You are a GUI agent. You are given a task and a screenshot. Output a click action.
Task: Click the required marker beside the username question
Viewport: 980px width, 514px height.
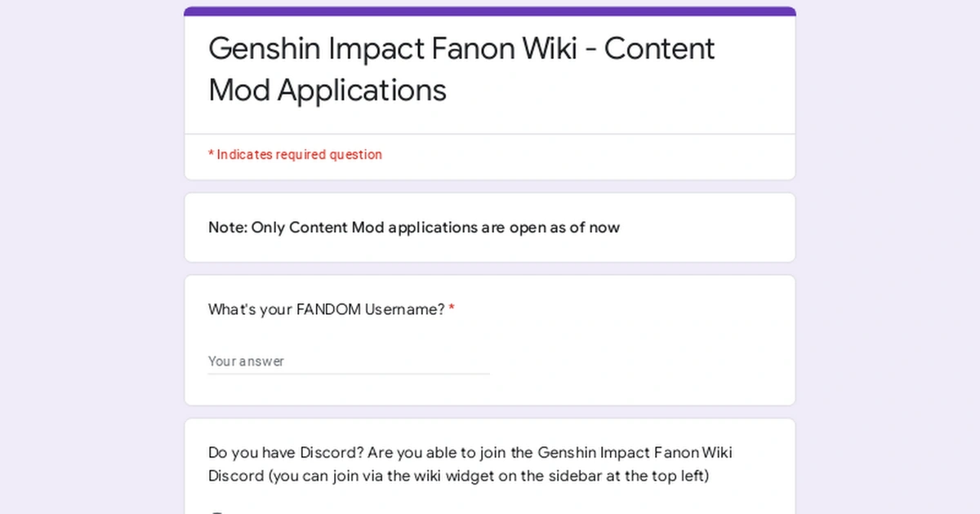pyautogui.click(x=453, y=308)
